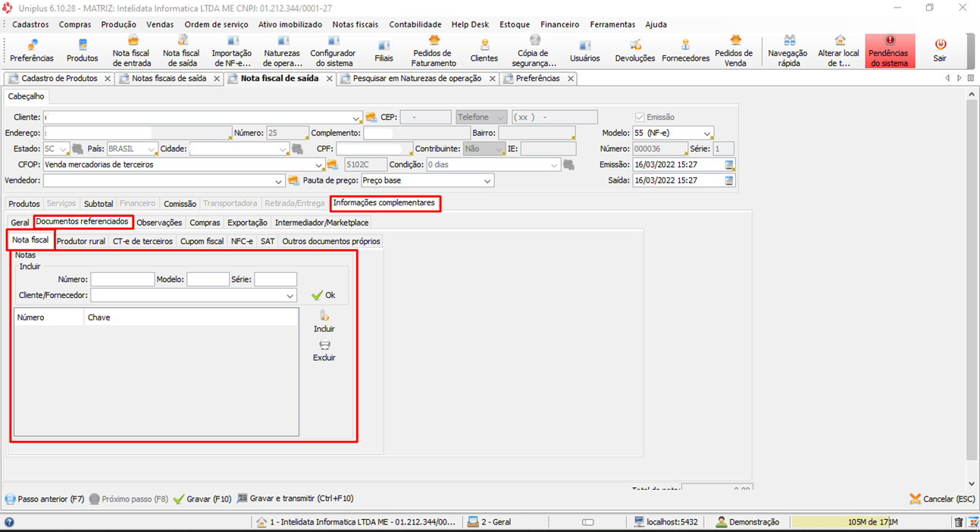Image resolution: width=980 pixels, height=532 pixels.
Task: Open the Financeiro menu
Action: [560, 24]
